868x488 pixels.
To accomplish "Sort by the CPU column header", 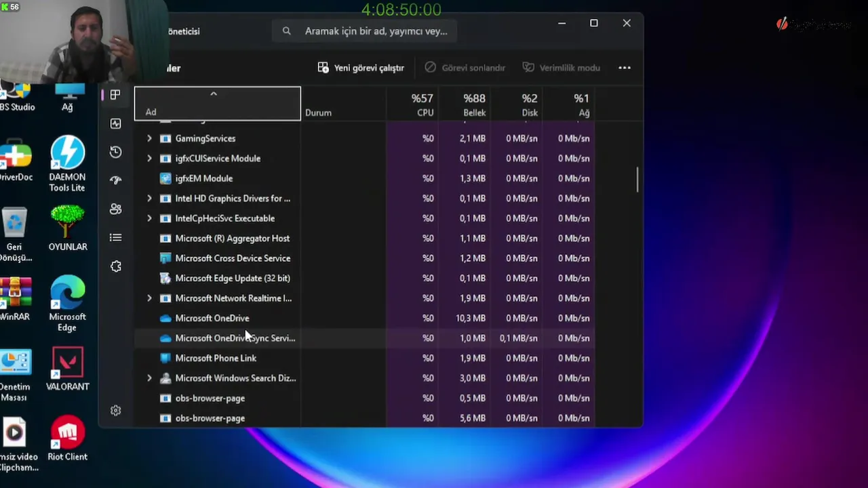I will point(412,104).
